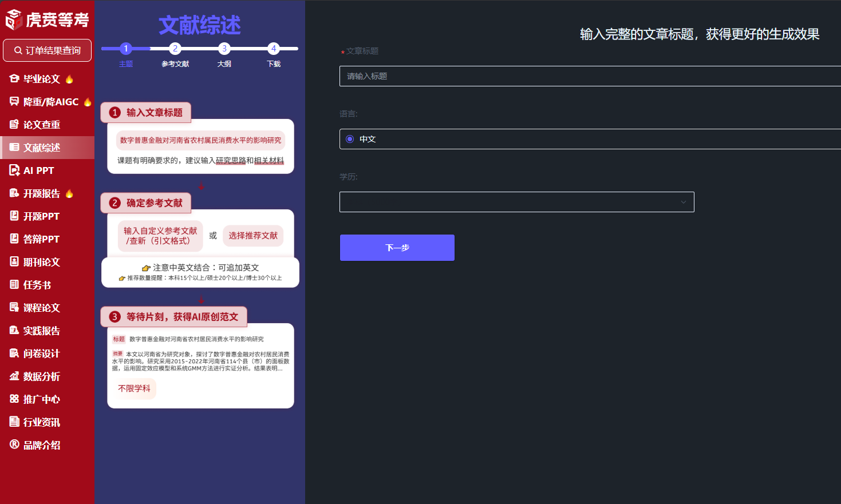Viewport: 841px width, 504px height.
Task: Open 论文查重 menu item
Action: click(48, 125)
